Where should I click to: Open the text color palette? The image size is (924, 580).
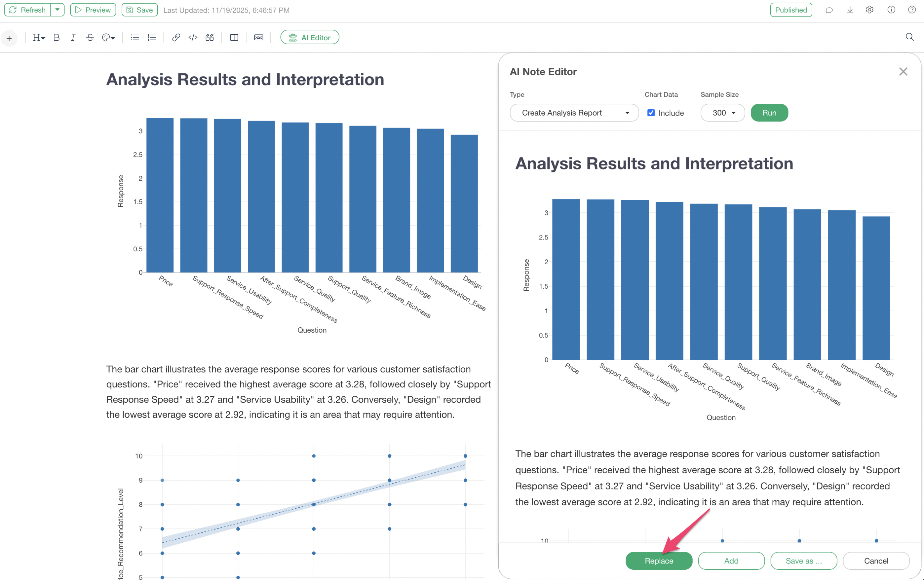[x=108, y=38]
